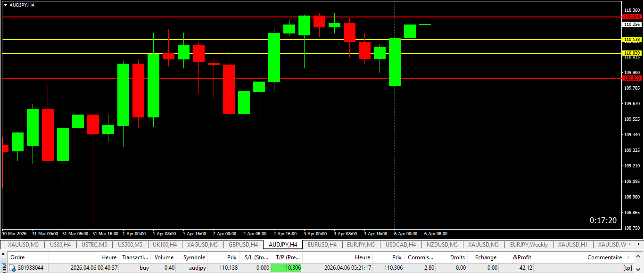Click the 1 Apr 00:00 time axis label
This screenshot has width=644, height=273.
(x=134, y=234)
